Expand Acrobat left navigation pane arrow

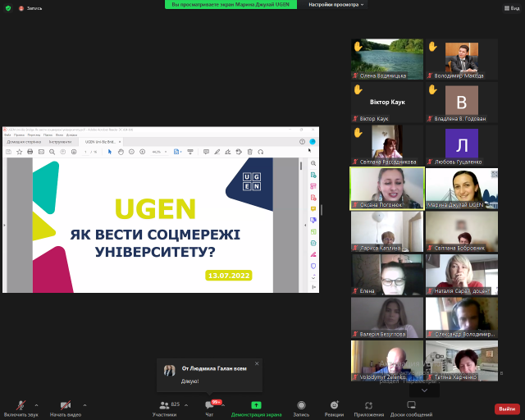(4, 225)
